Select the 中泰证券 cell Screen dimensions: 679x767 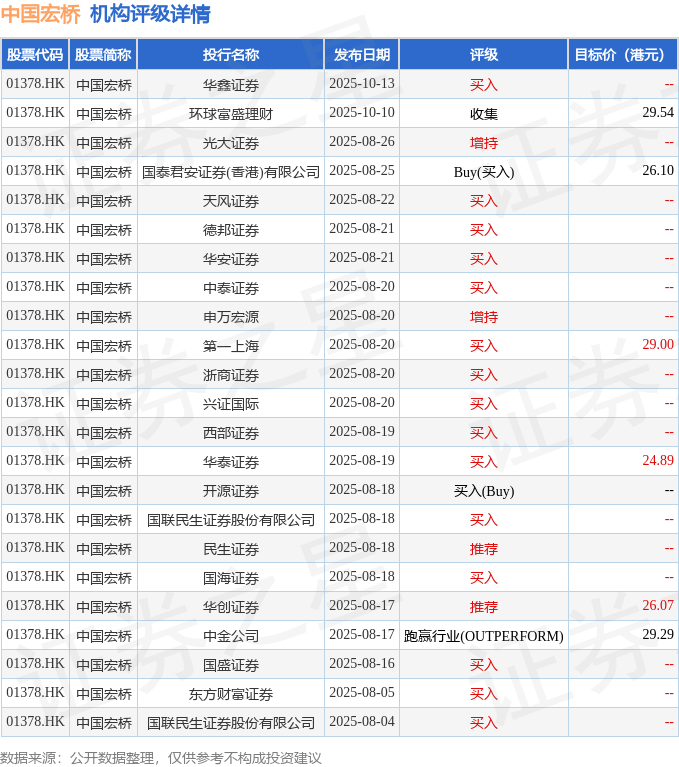click(x=231, y=288)
